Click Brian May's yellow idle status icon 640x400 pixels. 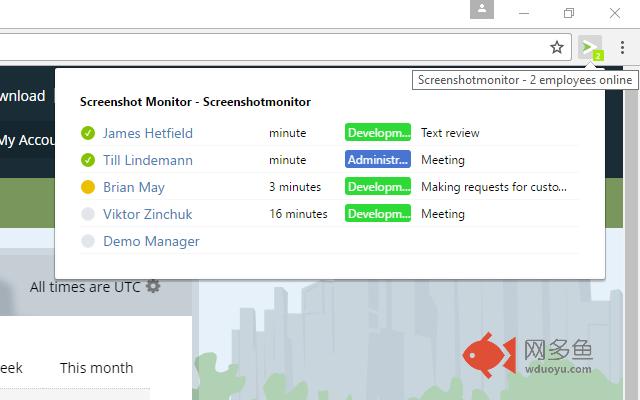(x=88, y=187)
